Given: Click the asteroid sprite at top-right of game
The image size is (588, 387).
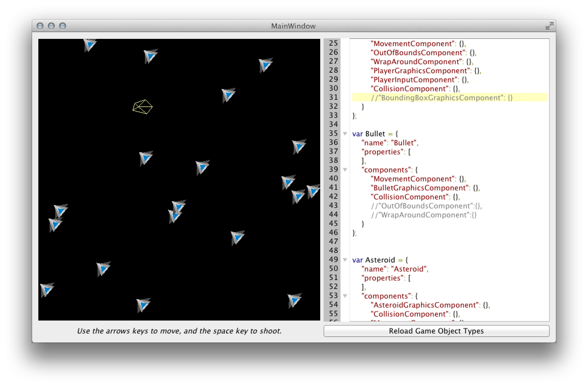Looking at the screenshot, I should click(266, 65).
